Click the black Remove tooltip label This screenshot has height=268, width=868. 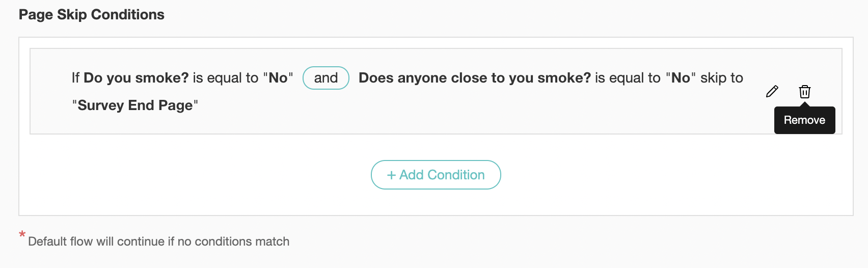[804, 120]
